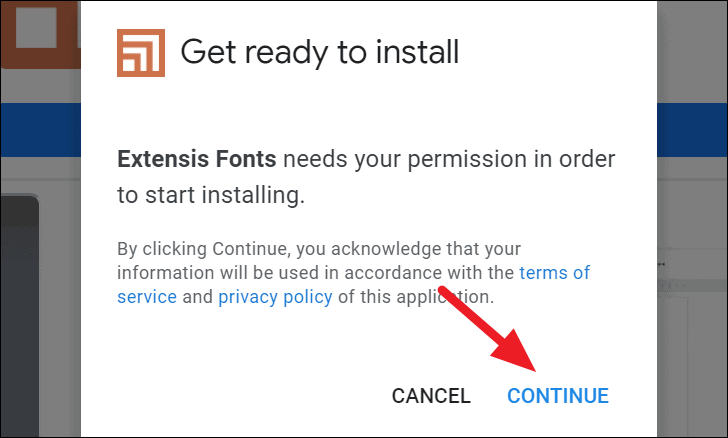Click the bold "Extensis Fonts" app name
This screenshot has width=728, height=438.
coord(197,159)
